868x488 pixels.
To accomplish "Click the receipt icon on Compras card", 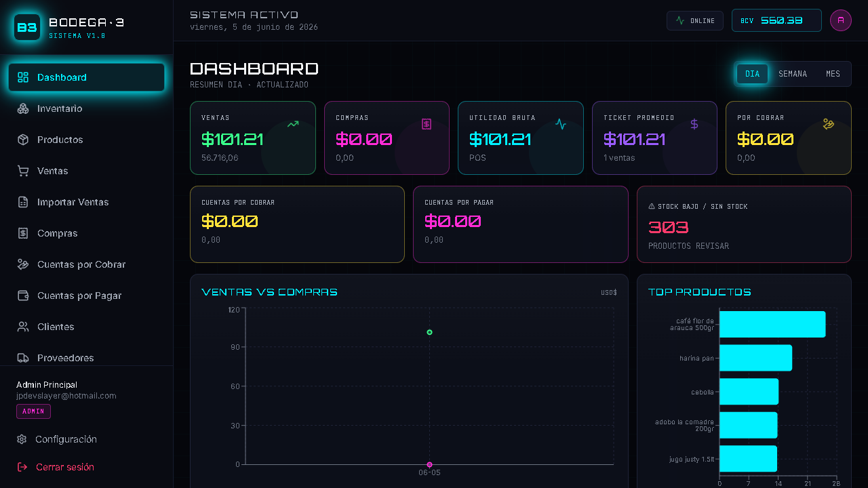I will (427, 124).
